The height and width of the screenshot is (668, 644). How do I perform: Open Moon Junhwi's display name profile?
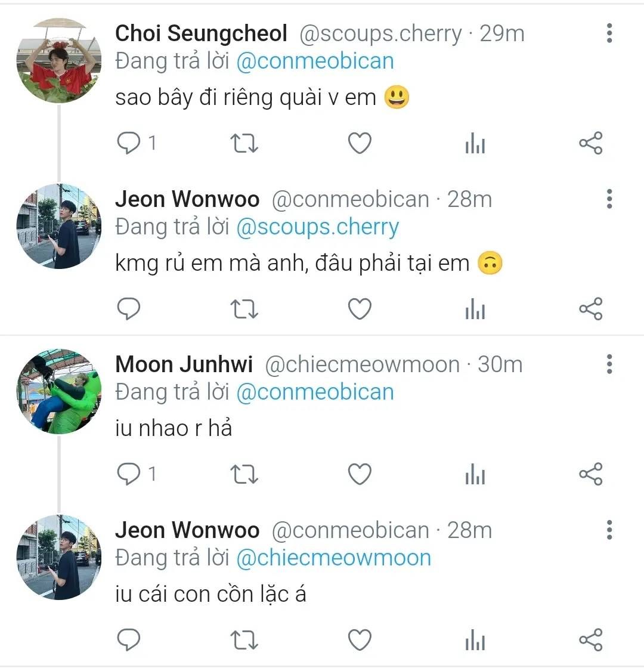click(x=184, y=364)
